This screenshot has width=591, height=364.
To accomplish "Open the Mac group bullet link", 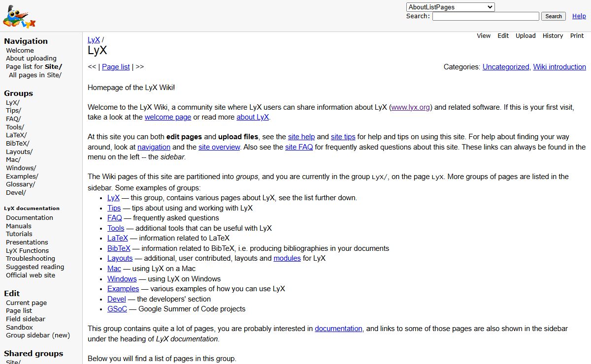I will click(x=114, y=269).
